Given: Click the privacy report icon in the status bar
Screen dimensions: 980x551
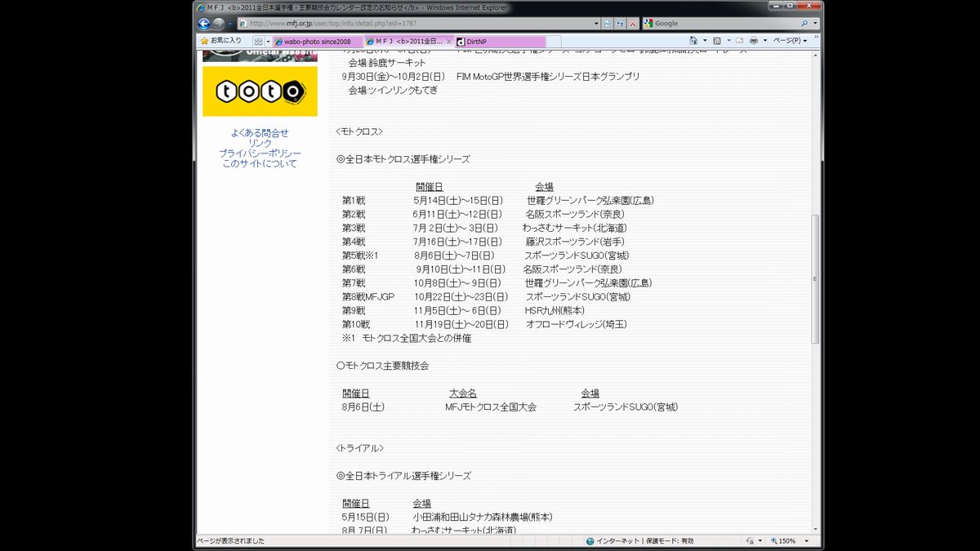Looking at the screenshot, I should pyautogui.click(x=750, y=540).
